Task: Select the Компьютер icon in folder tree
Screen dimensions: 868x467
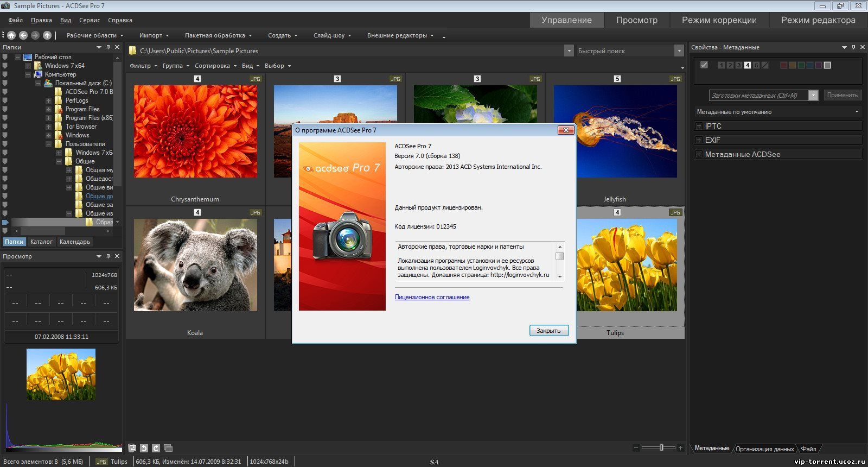Action: click(38, 74)
